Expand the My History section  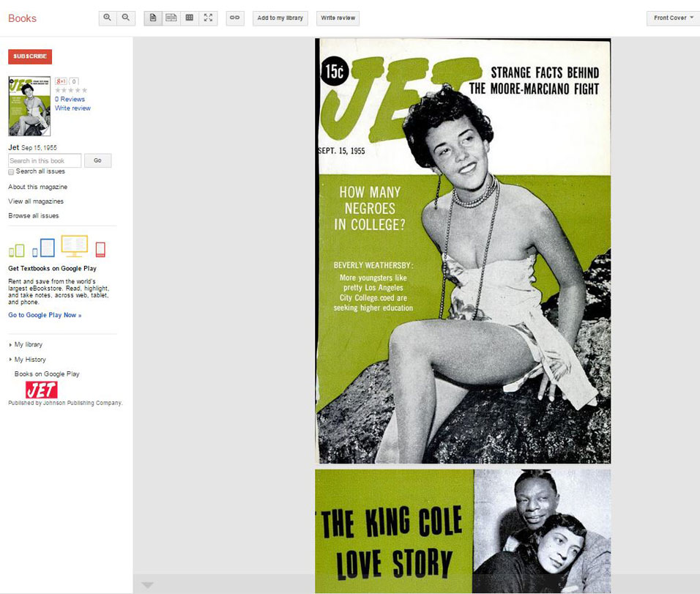pos(30,360)
